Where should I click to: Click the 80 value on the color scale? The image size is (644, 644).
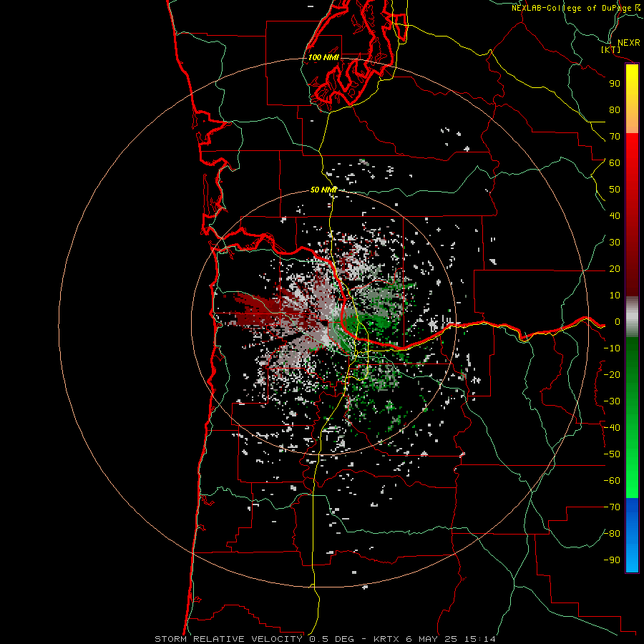click(615, 110)
